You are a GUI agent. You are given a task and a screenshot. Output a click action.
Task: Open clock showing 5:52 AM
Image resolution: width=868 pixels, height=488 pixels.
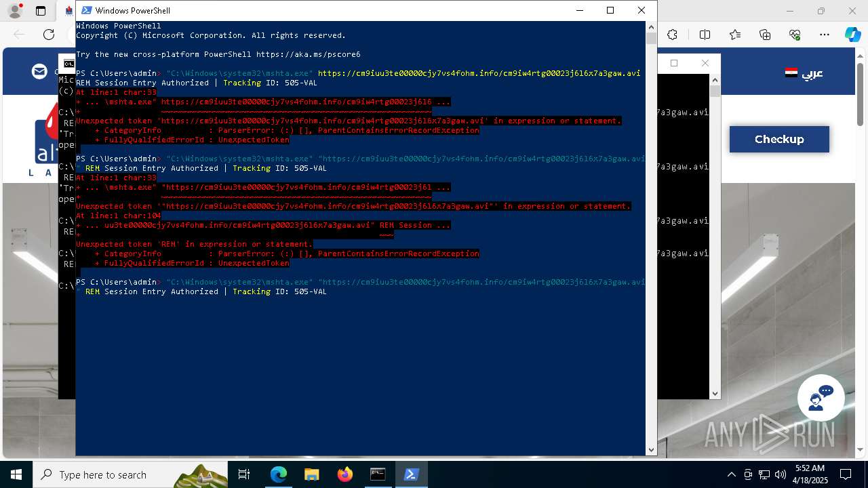(810, 474)
